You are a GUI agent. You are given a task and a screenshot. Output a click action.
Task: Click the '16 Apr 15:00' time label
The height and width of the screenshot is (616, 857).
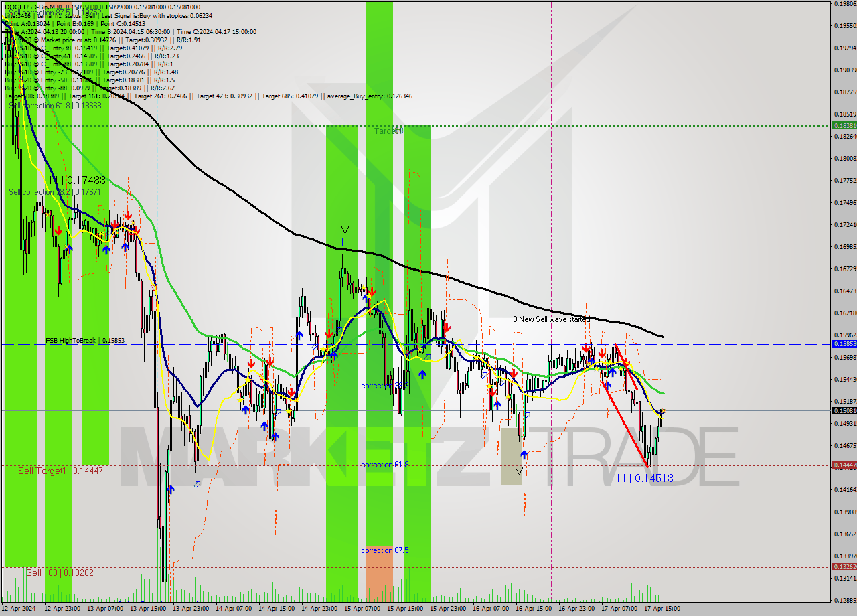point(534,609)
